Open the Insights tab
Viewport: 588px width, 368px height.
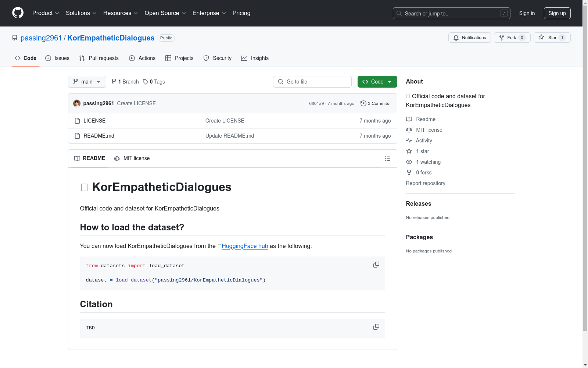tap(255, 58)
